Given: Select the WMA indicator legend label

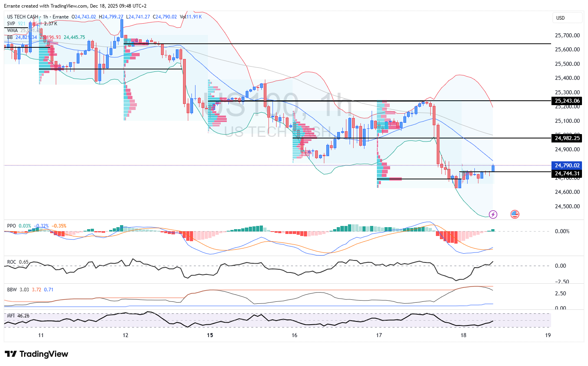Looking at the screenshot, I should (x=12, y=31).
